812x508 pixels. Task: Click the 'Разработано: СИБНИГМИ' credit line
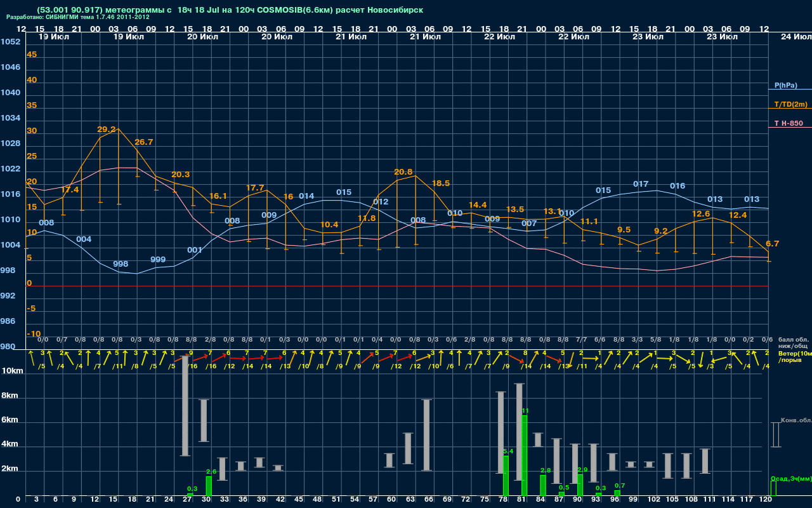click(x=78, y=17)
